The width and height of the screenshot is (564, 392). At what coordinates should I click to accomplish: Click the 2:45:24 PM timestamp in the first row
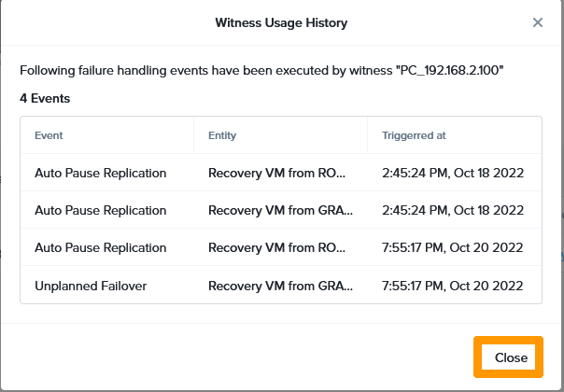(453, 173)
